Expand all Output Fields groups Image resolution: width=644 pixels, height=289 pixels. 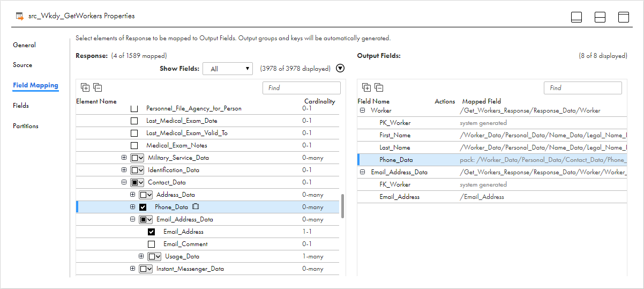click(x=366, y=87)
